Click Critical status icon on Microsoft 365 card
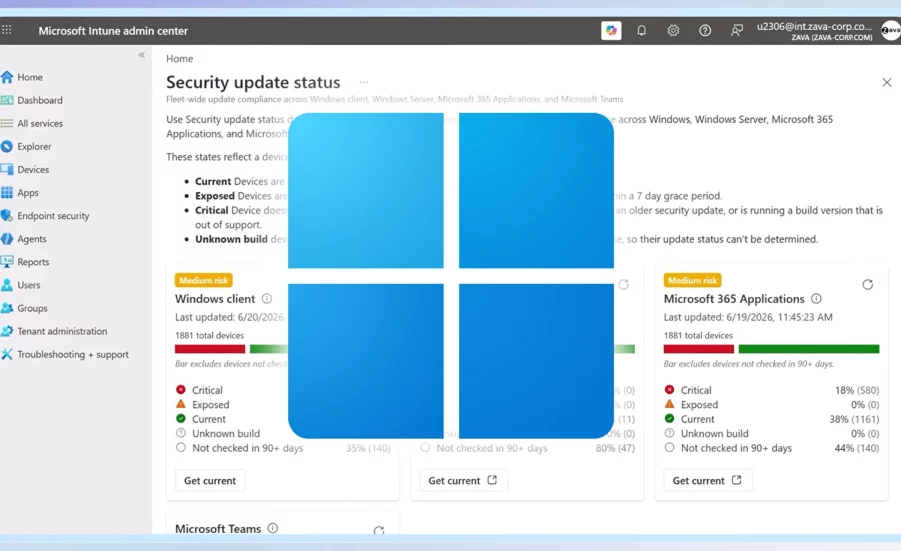 (669, 390)
